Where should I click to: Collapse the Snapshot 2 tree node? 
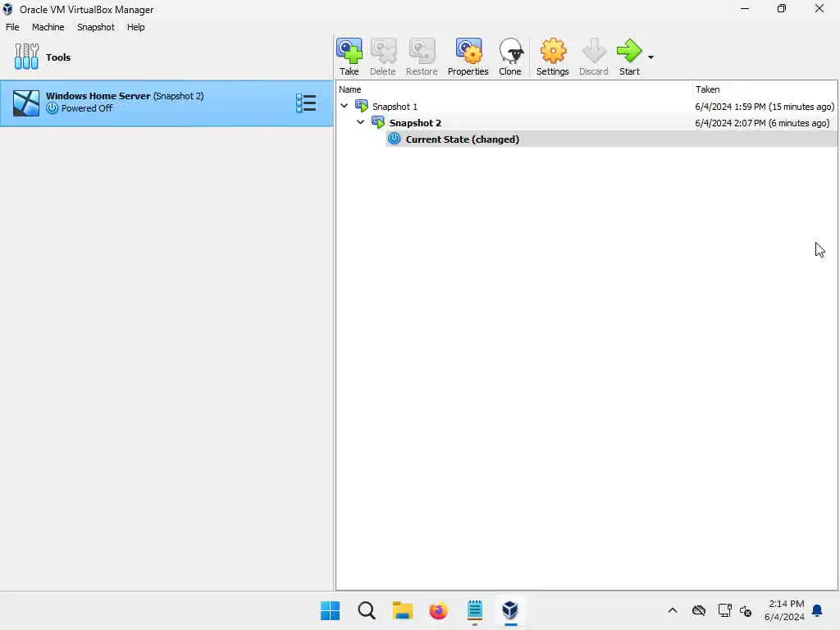[x=361, y=122]
